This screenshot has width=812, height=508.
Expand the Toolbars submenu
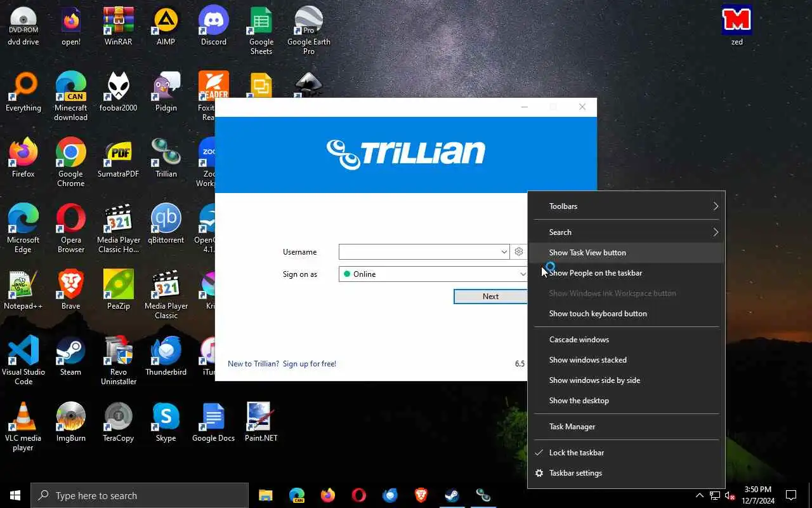626,206
